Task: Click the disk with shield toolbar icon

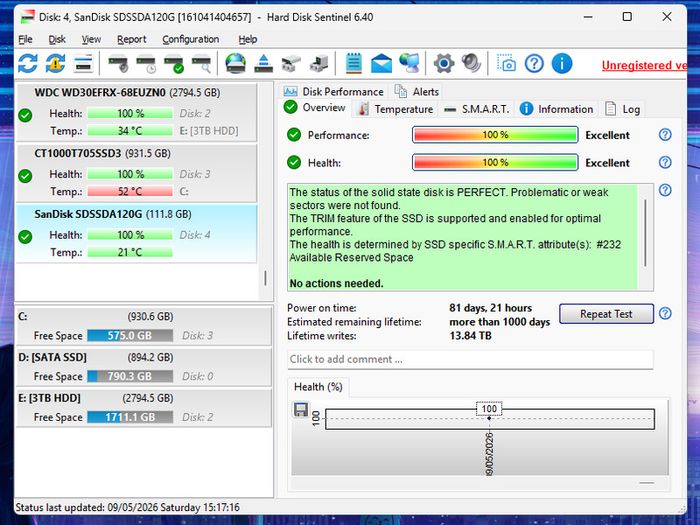Action: (118, 63)
